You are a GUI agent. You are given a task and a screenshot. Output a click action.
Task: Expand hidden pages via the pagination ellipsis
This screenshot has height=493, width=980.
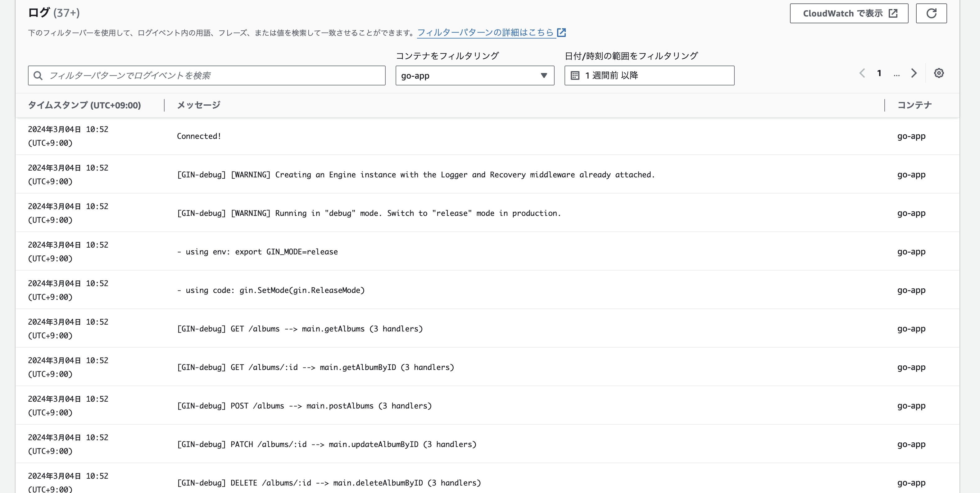(897, 75)
